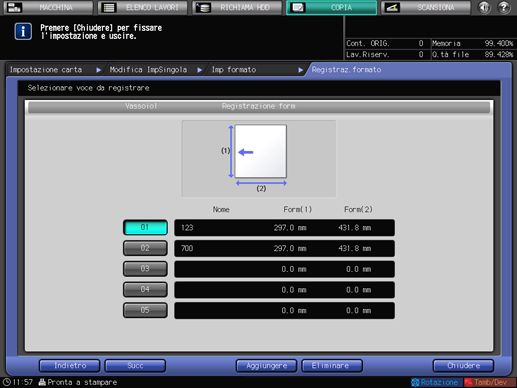Image resolution: width=517 pixels, height=388 pixels.
Task: Click the 297.0 mm value in row 700
Action: [290, 248]
